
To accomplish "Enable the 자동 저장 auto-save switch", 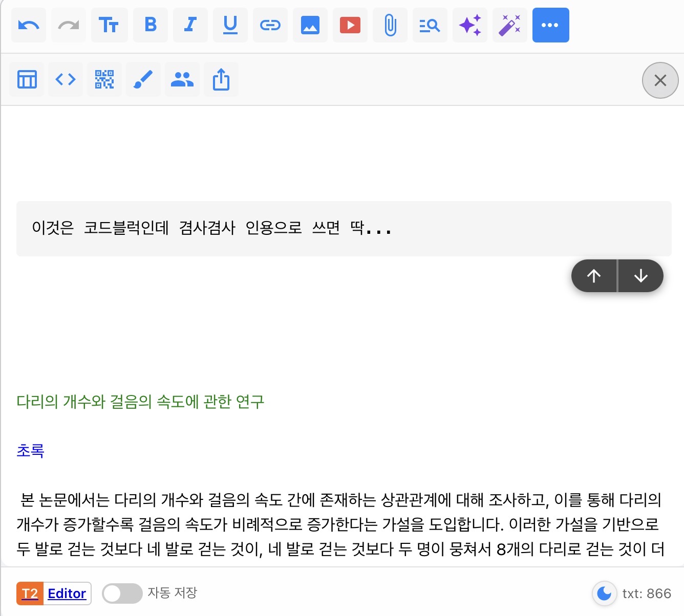I will 122,593.
